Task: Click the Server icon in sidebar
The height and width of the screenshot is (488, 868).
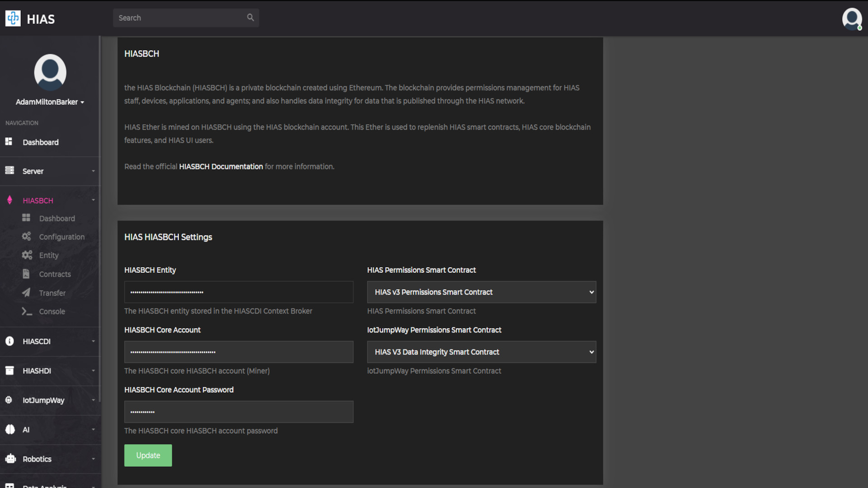Action: 9,170
